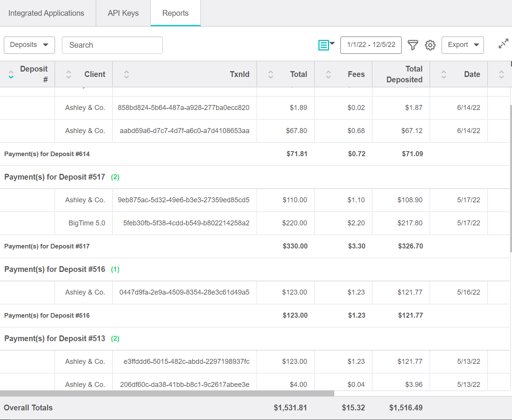Click Overall Totals deposited $1,516.49
The image size is (512, 420).
[406, 408]
